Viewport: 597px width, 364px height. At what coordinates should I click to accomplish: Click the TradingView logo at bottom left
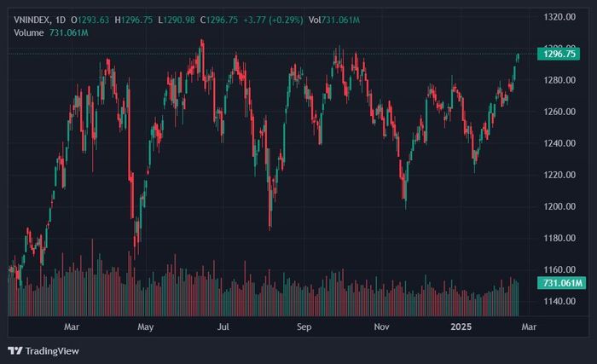pos(43,350)
